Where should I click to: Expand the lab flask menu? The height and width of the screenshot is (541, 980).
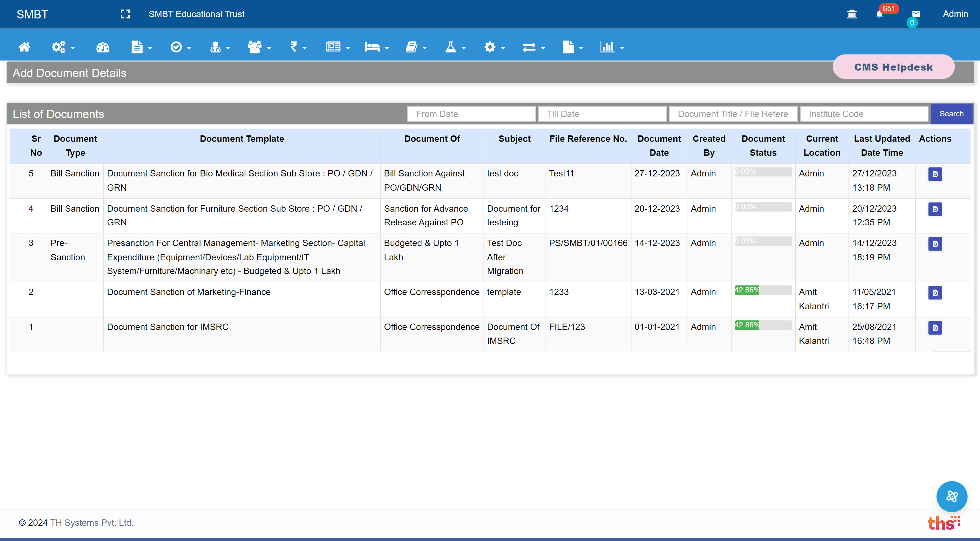[455, 47]
